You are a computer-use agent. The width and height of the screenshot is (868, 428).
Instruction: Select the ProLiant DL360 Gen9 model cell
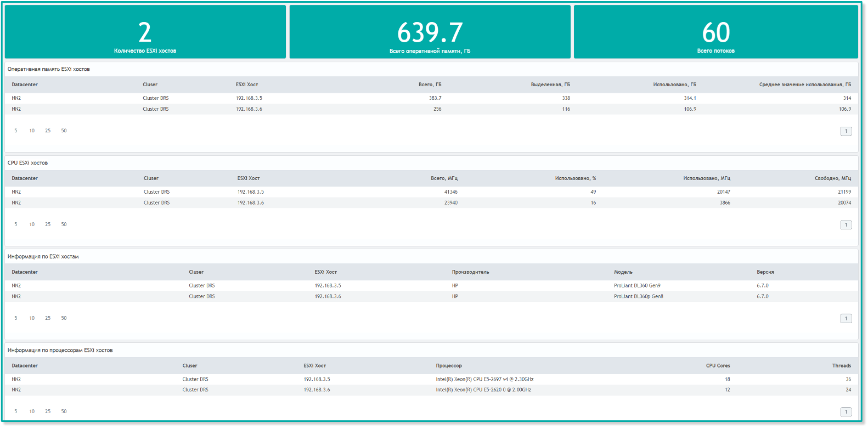[637, 286]
